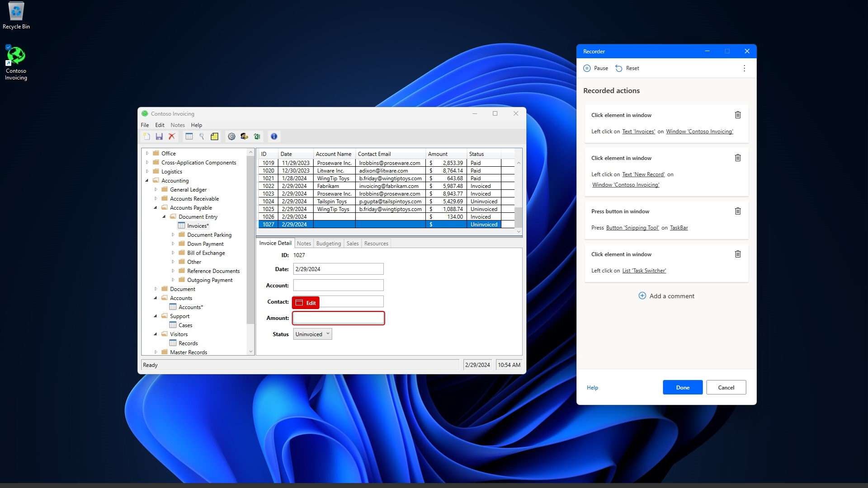This screenshot has height=488, width=868.
Task: Open the Notes menu in Contoso Invoicing
Action: coord(177,125)
